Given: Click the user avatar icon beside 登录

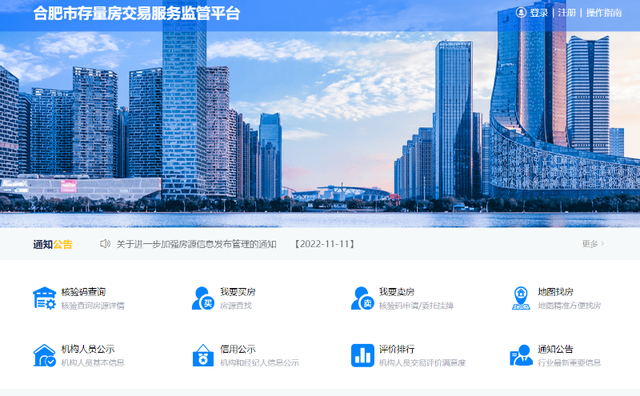Looking at the screenshot, I should [x=521, y=13].
